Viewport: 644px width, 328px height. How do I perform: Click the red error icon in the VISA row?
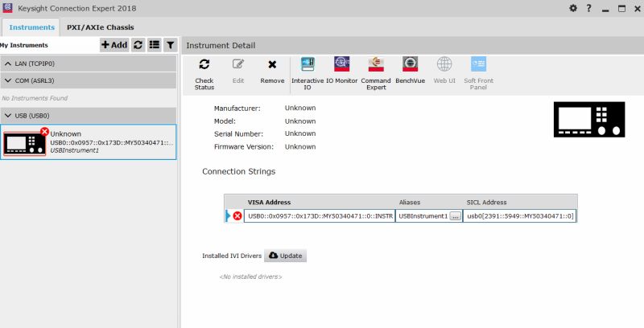tap(237, 215)
